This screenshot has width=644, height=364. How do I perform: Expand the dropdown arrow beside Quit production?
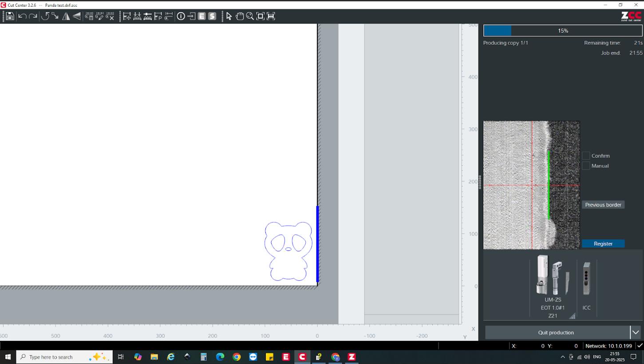[x=636, y=333]
